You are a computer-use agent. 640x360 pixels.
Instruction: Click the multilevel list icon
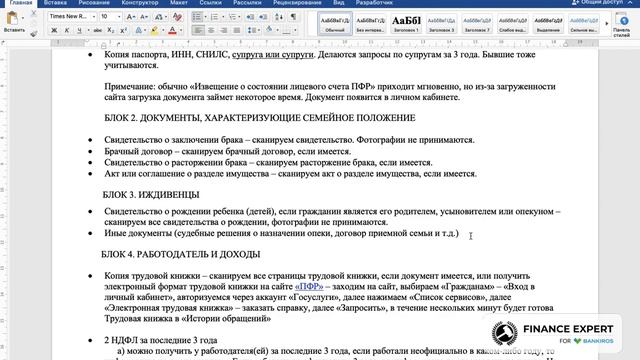(232, 17)
